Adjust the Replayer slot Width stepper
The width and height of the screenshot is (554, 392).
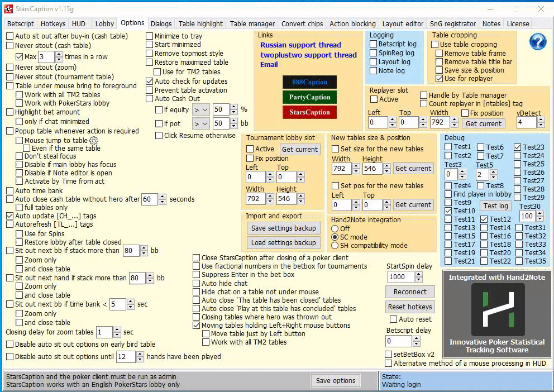coord(455,122)
